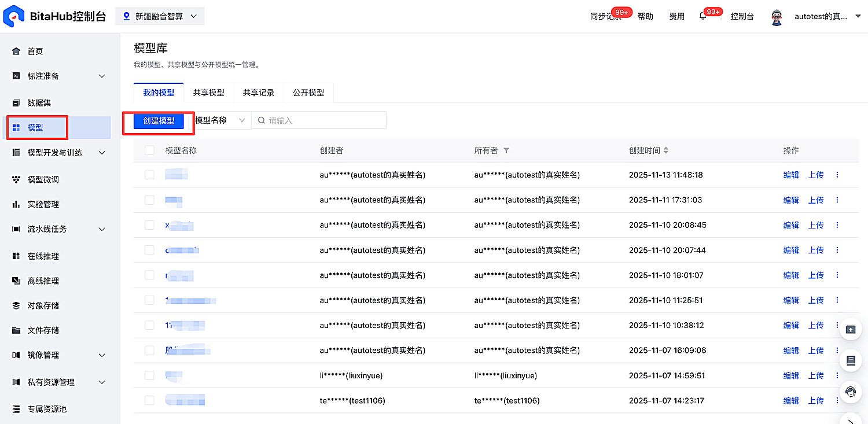This screenshot has height=424, width=868.
Task: Select 模型 in the sidebar
Action: click(x=58, y=128)
